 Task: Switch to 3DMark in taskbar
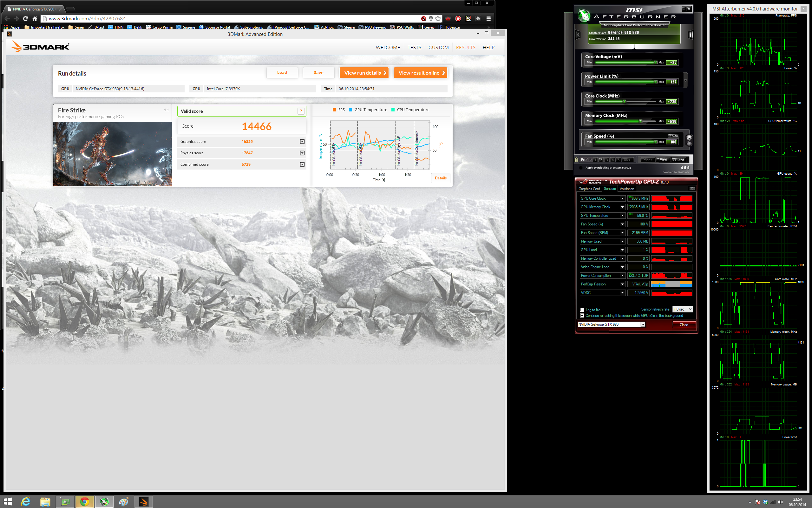click(x=144, y=502)
